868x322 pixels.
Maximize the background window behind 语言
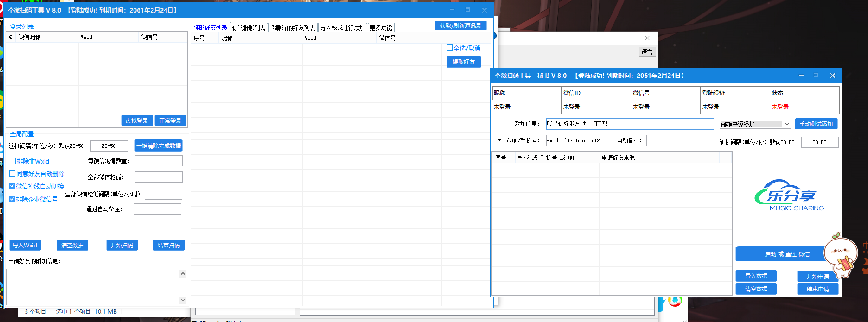(626, 38)
